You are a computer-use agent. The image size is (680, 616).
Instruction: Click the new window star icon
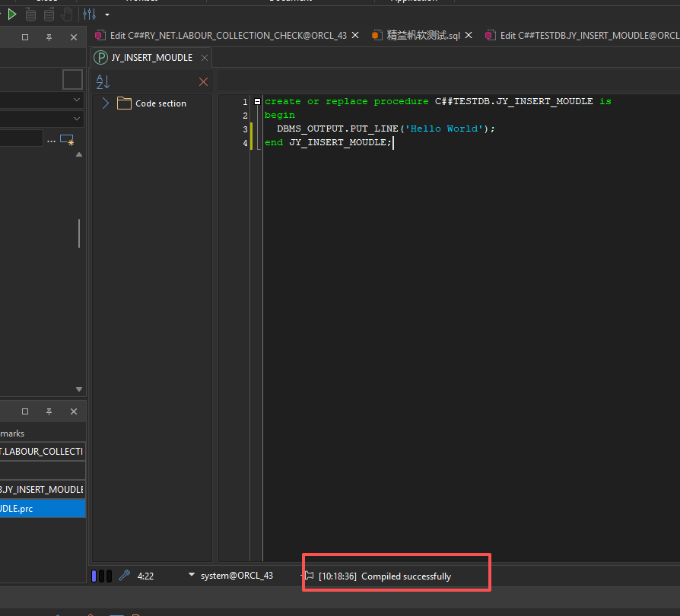(x=67, y=140)
